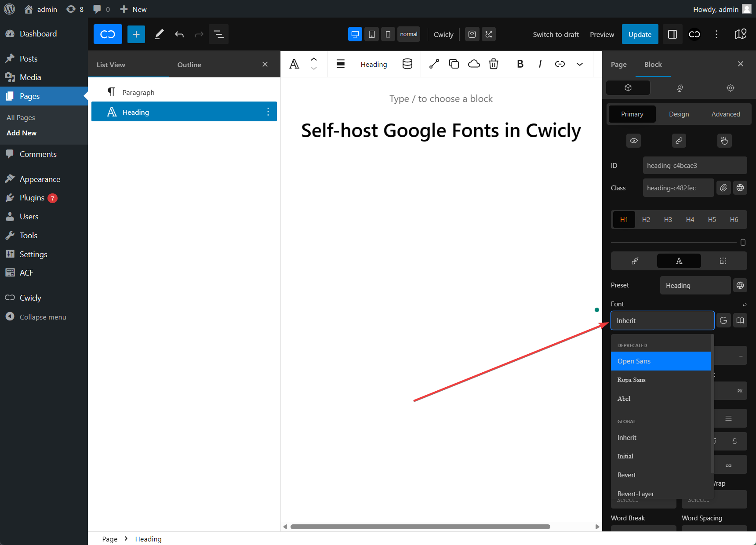
Task: Toggle the visibility eye icon
Action: pos(634,141)
